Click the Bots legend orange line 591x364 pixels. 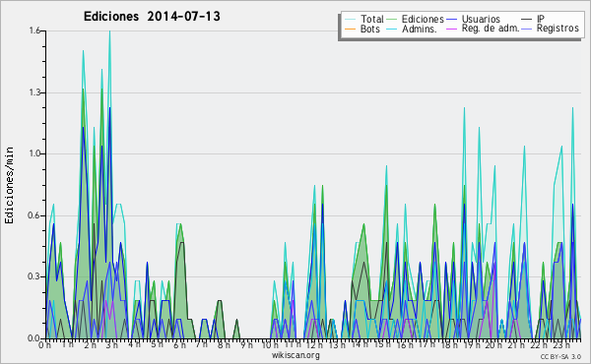pos(350,29)
